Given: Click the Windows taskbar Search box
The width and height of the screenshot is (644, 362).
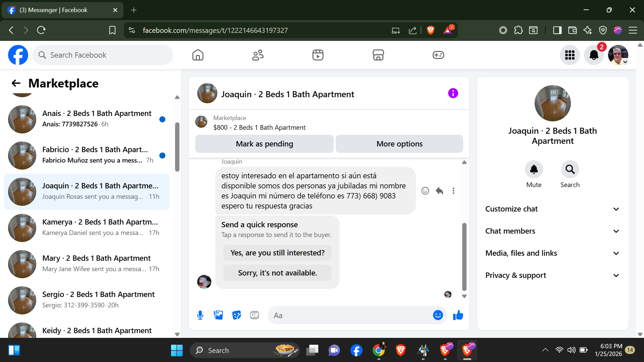Looking at the screenshot, I should [245, 351].
